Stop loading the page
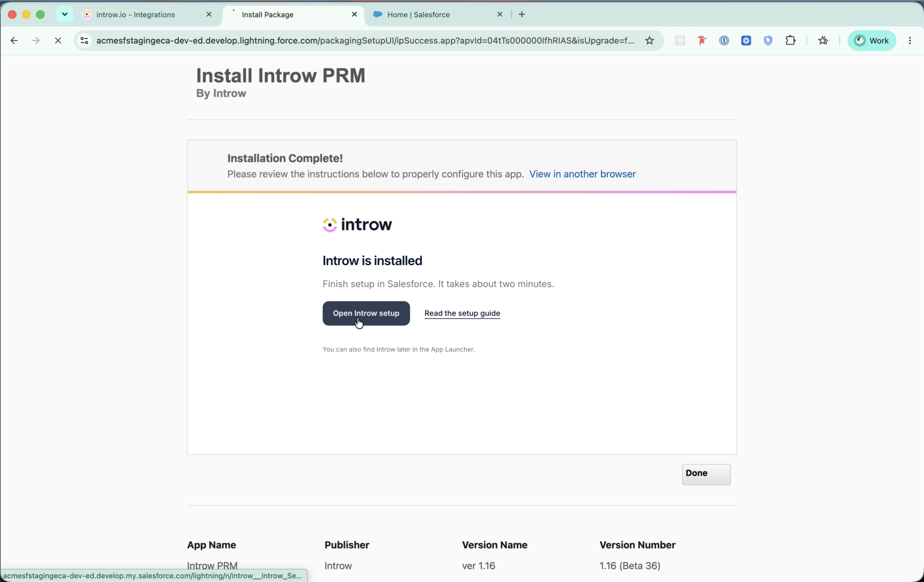 coord(58,41)
